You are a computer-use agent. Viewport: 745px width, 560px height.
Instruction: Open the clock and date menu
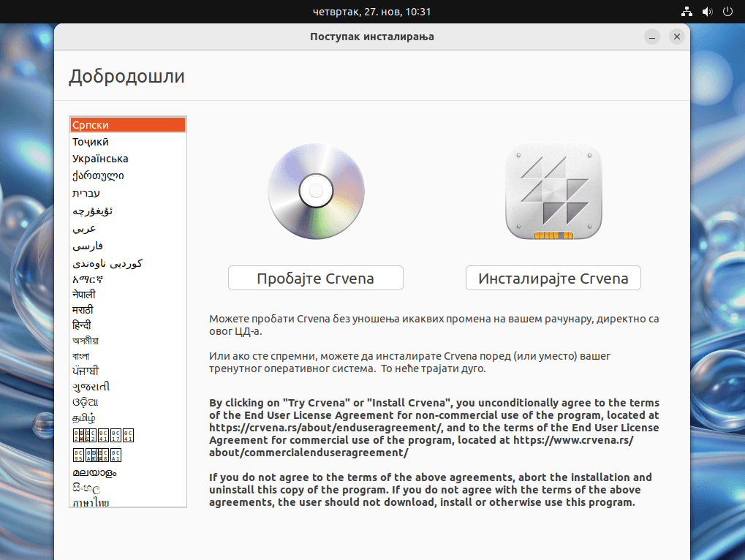pos(372,12)
